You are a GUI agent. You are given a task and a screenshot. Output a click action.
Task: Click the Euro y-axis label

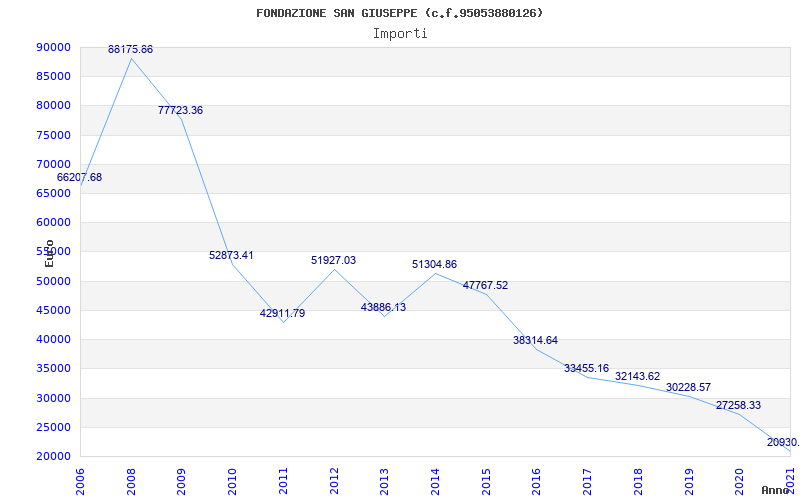(49, 253)
